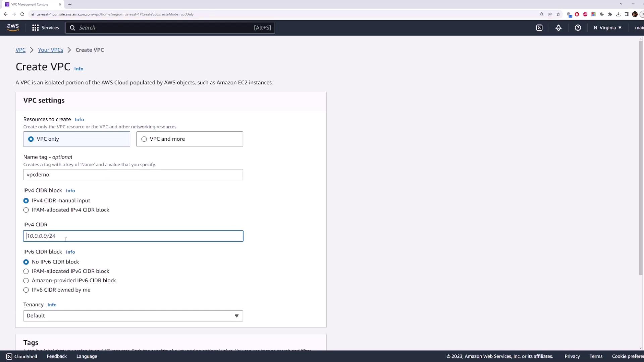
Task: Open the browser tab search chevron
Action: coord(621,4)
